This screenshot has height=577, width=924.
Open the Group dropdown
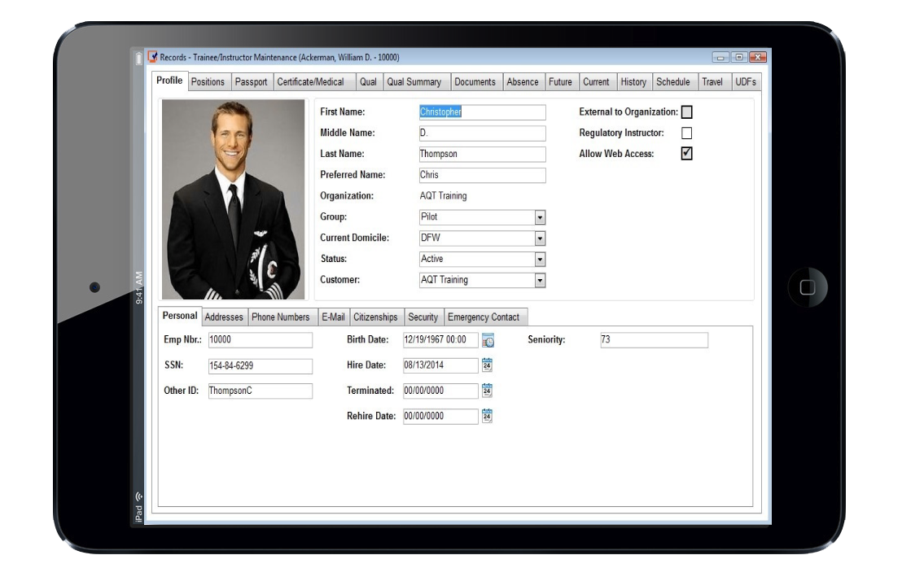(x=539, y=216)
